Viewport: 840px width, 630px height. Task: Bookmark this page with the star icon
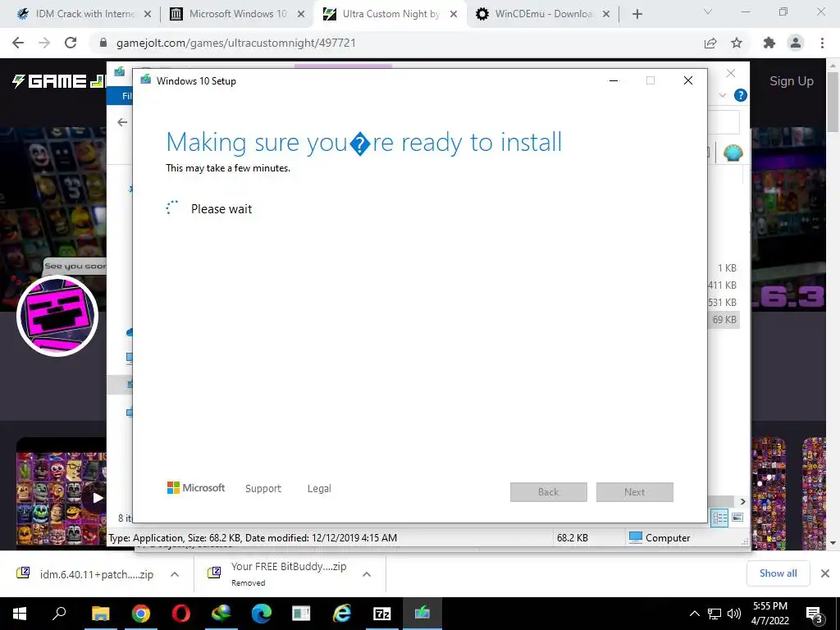click(737, 43)
